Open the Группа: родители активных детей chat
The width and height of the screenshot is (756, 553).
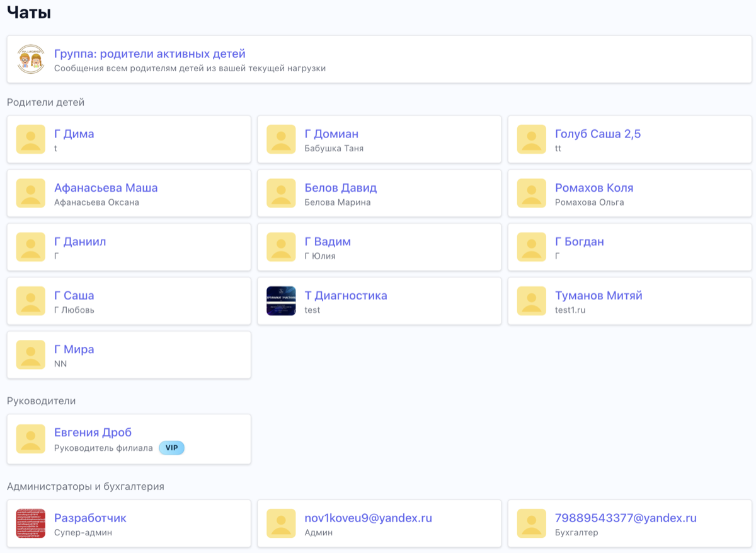149,54
